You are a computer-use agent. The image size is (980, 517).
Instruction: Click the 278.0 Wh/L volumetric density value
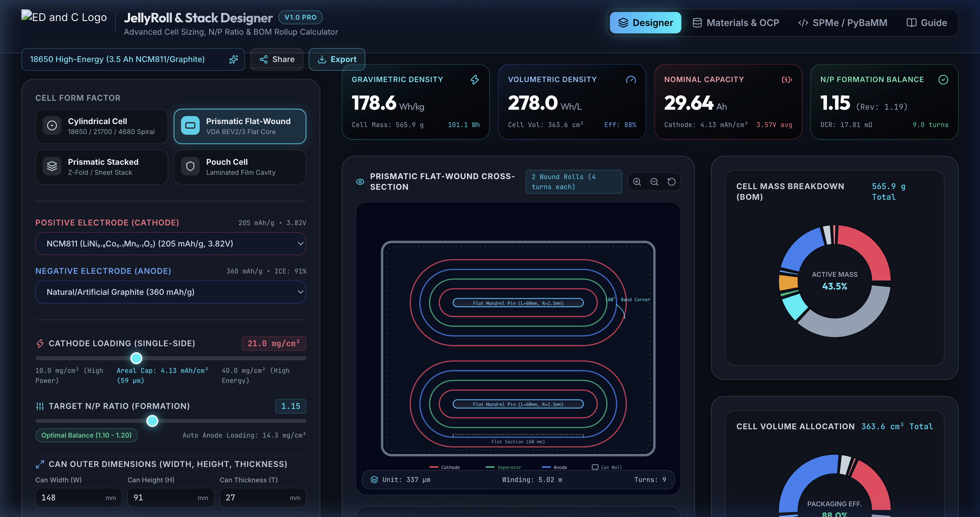coord(545,103)
